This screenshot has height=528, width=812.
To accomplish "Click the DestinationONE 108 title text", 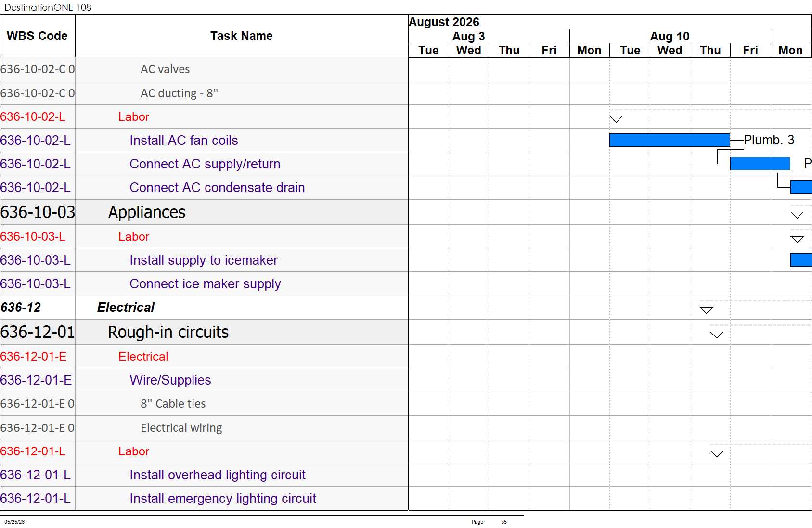I will 48,7.
